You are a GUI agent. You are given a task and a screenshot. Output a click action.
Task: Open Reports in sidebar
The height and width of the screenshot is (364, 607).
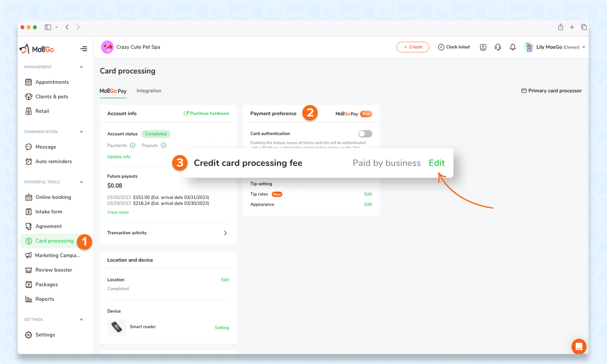45,299
